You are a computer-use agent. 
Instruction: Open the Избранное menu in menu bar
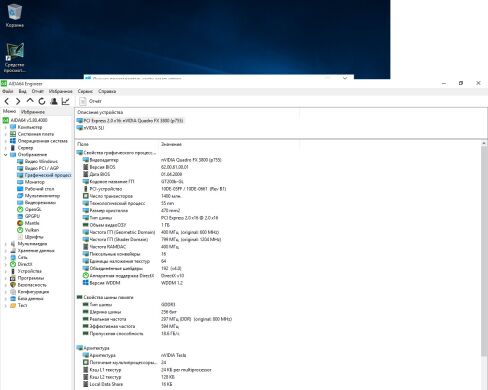click(x=60, y=91)
